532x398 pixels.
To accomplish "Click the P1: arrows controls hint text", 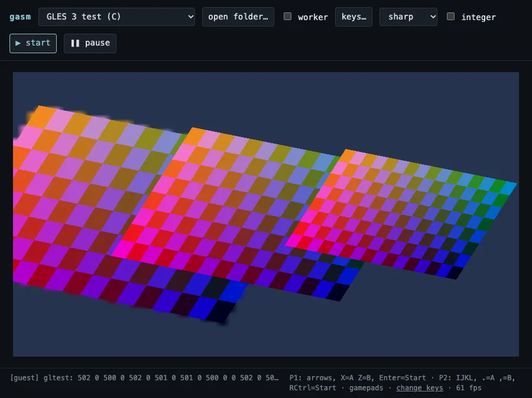I will pos(403,383).
